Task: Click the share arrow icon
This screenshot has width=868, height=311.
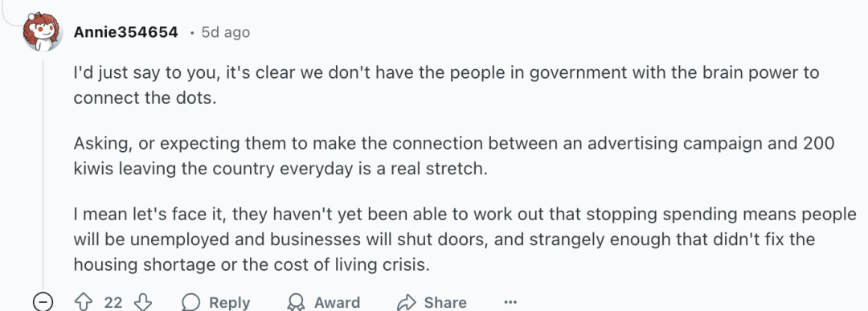Action: point(407,302)
